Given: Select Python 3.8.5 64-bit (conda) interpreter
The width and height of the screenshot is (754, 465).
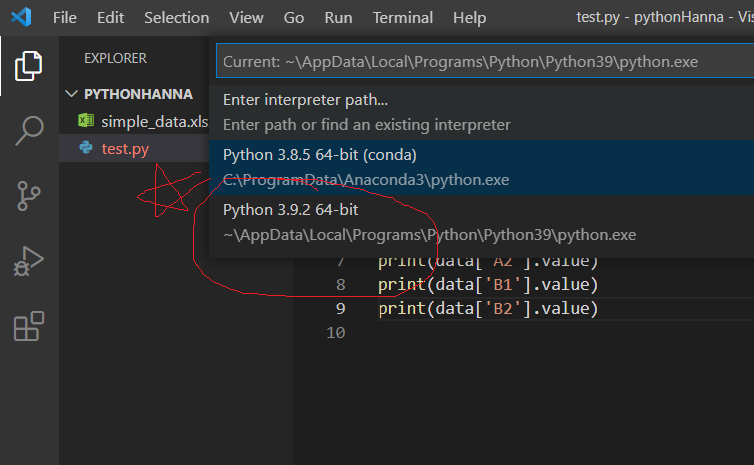Looking at the screenshot, I should click(481, 167).
